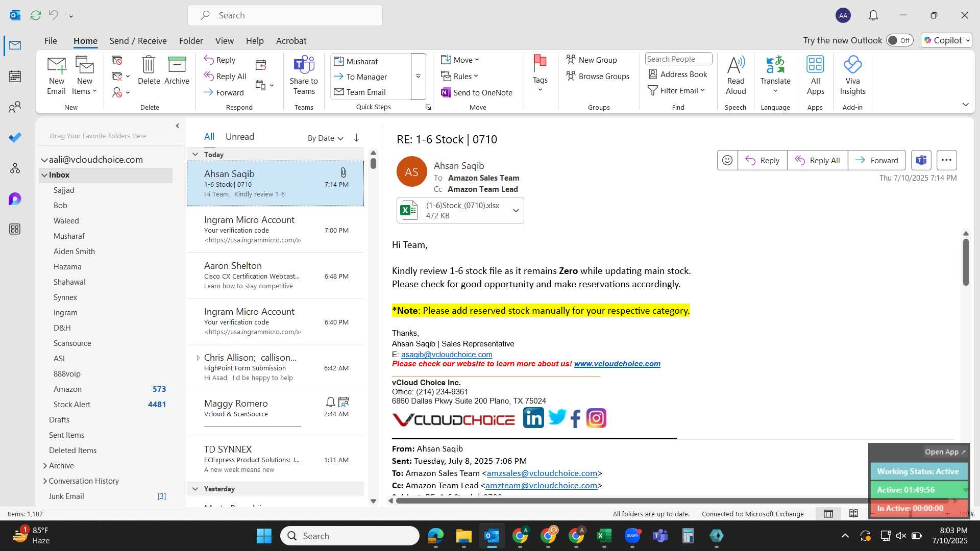Switch to Reading view in status bar
980x551 pixels.
tap(853, 514)
